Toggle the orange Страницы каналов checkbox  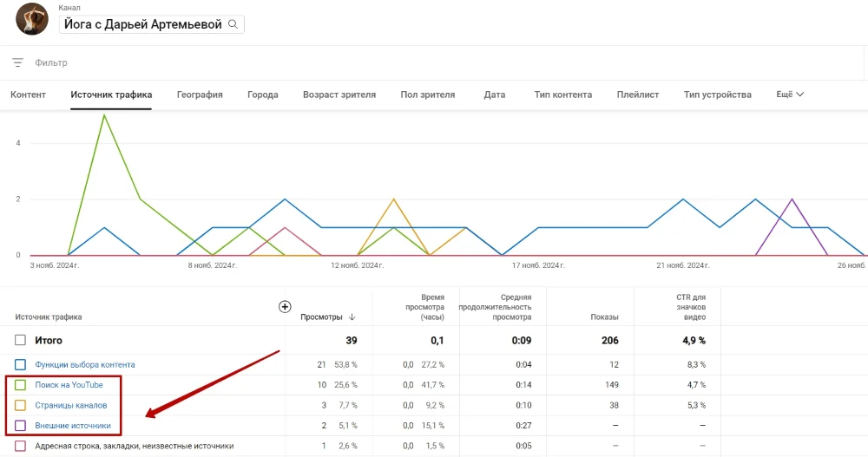tap(20, 405)
